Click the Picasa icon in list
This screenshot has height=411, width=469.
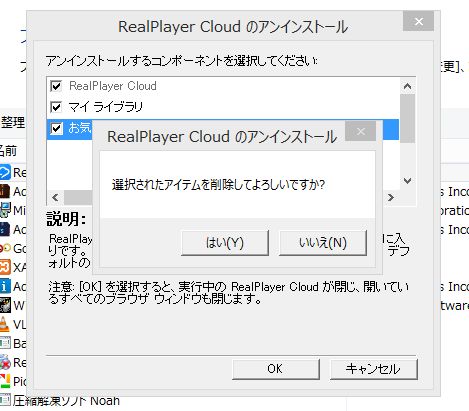tap(5, 381)
